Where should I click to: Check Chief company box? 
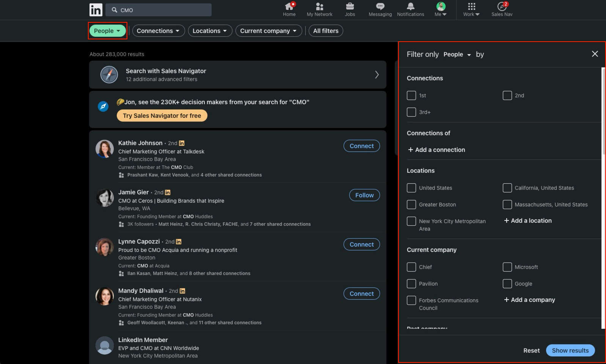point(411,267)
